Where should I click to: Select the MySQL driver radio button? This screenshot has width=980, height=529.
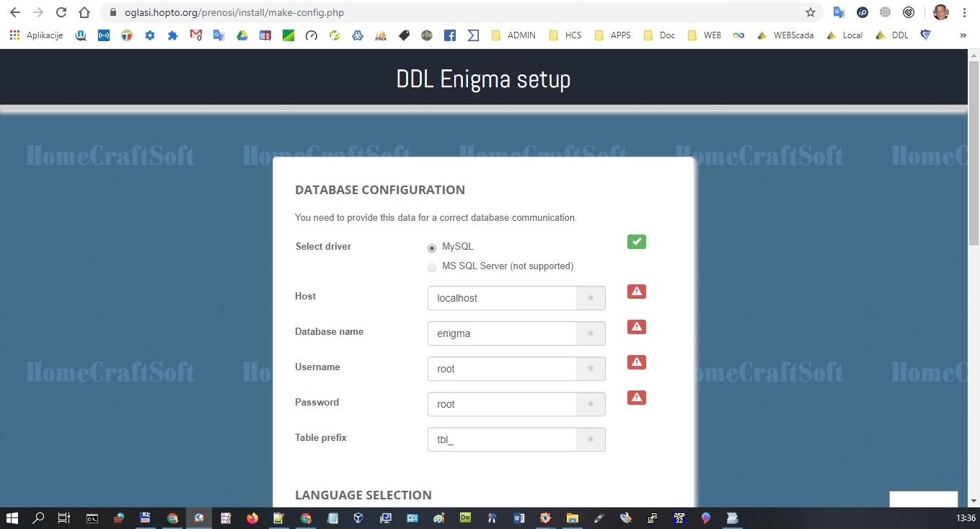[x=432, y=248]
